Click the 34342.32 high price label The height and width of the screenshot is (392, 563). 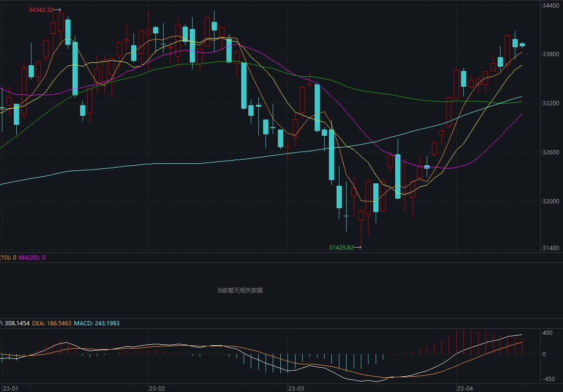coord(41,10)
